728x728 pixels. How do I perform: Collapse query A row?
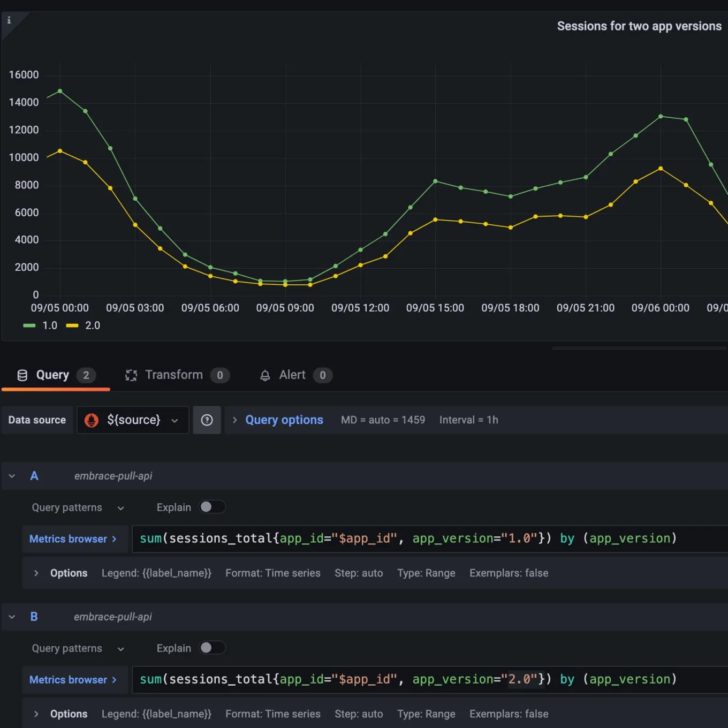point(12,476)
